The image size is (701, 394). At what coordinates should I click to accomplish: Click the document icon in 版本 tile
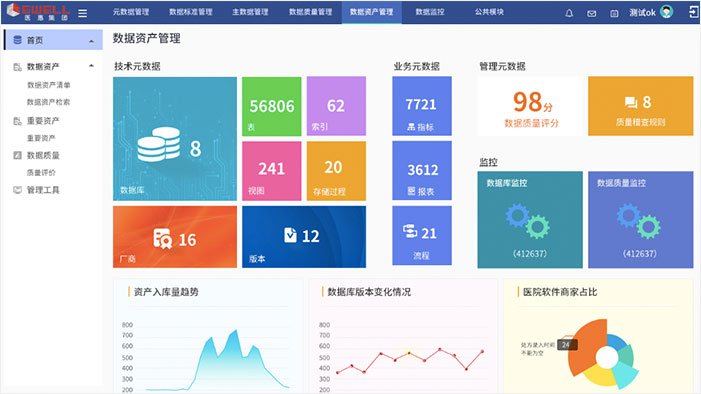[x=290, y=234]
